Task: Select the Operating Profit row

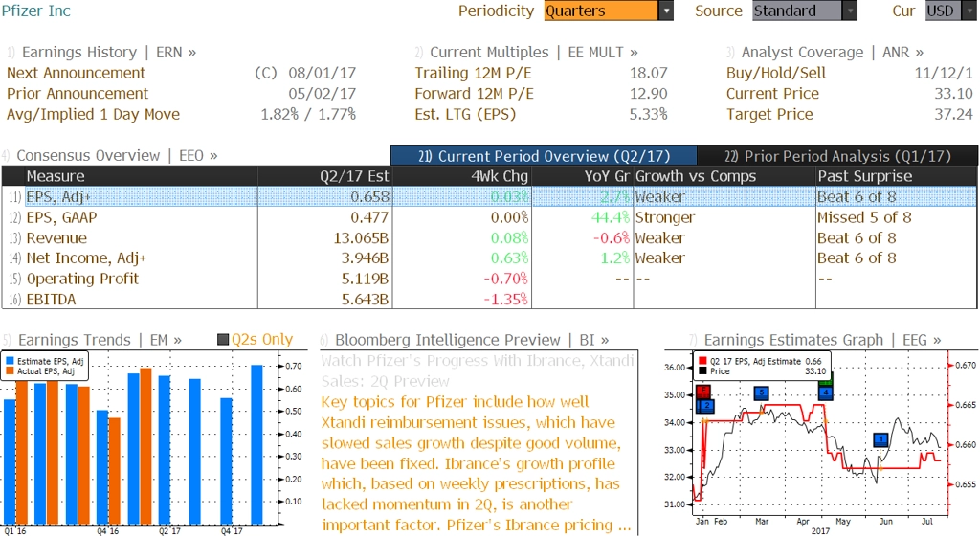Action: [x=489, y=279]
